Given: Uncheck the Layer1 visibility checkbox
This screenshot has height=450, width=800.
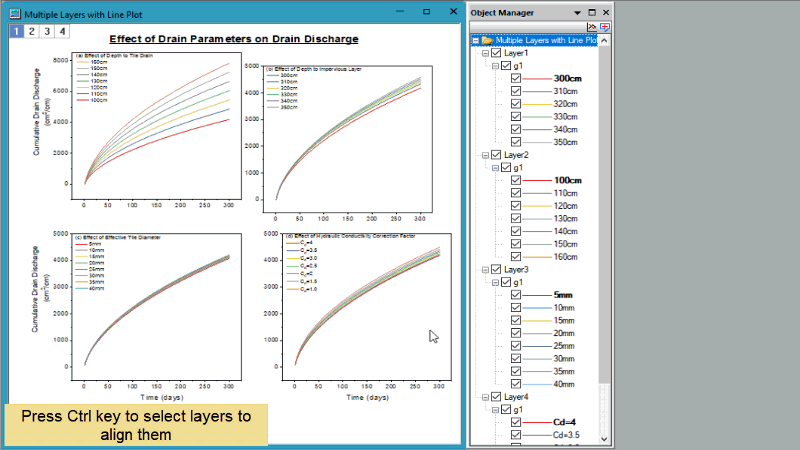Looking at the screenshot, I should [x=495, y=52].
